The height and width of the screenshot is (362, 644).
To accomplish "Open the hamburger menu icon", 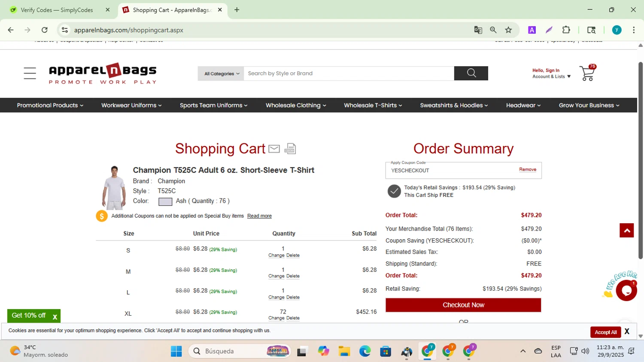I will tap(30, 73).
